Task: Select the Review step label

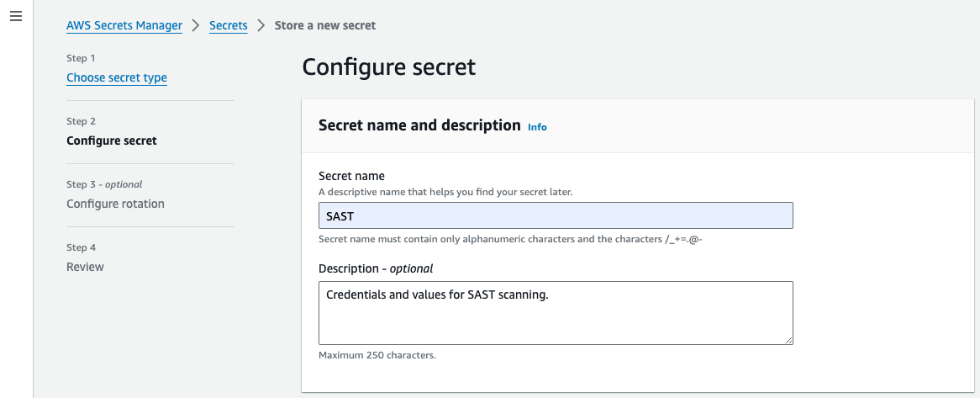Action: tap(85, 268)
